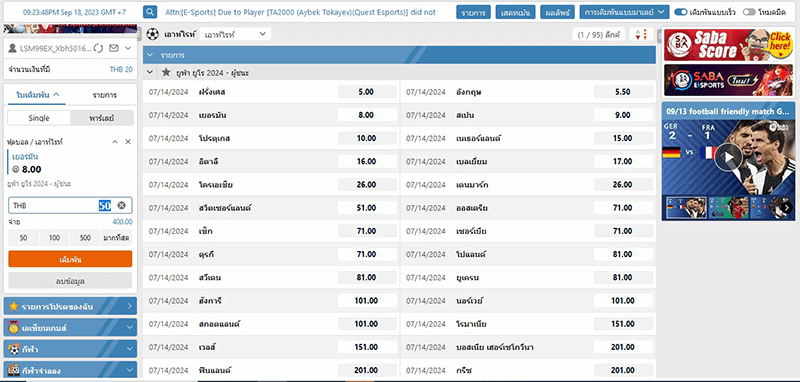Screen dimensions: 800x382
Task: Set stake to maximum มากที่สุด
Action: pyautogui.click(x=116, y=238)
